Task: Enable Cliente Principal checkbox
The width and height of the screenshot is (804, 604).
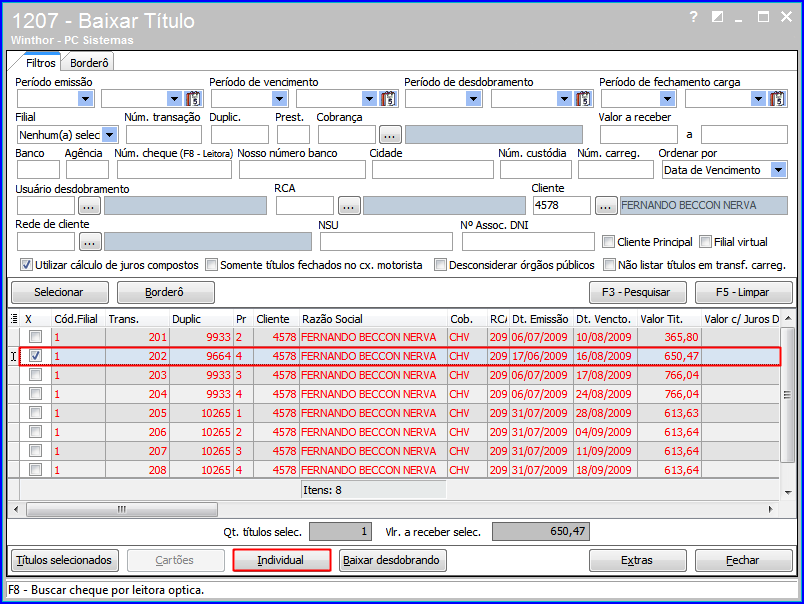Action: tap(609, 241)
